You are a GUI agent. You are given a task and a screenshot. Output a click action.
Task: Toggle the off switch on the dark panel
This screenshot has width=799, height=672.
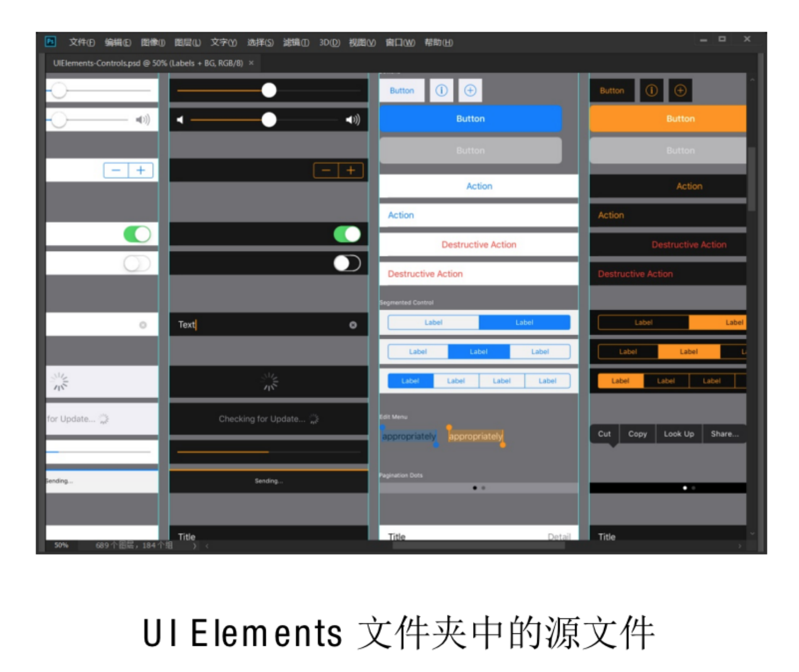click(347, 263)
